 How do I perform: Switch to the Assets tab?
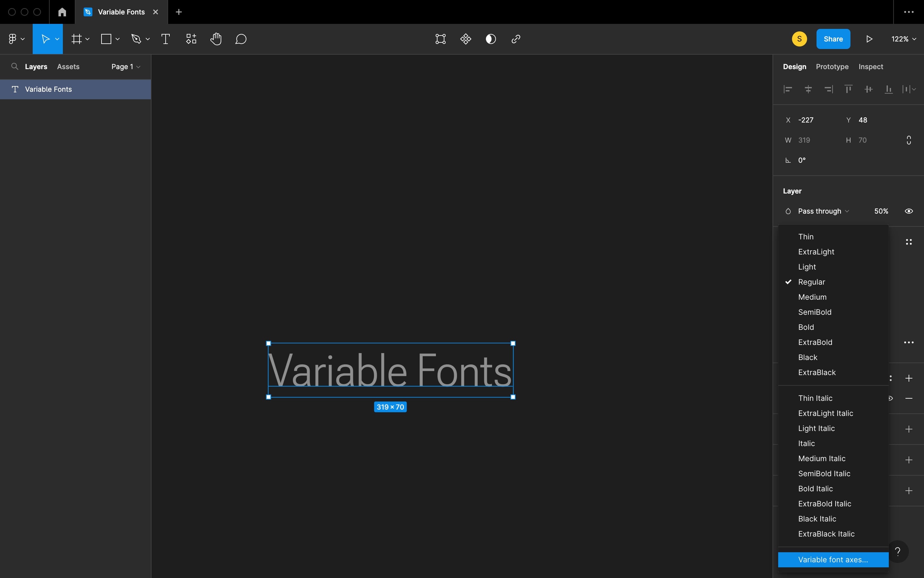click(68, 66)
